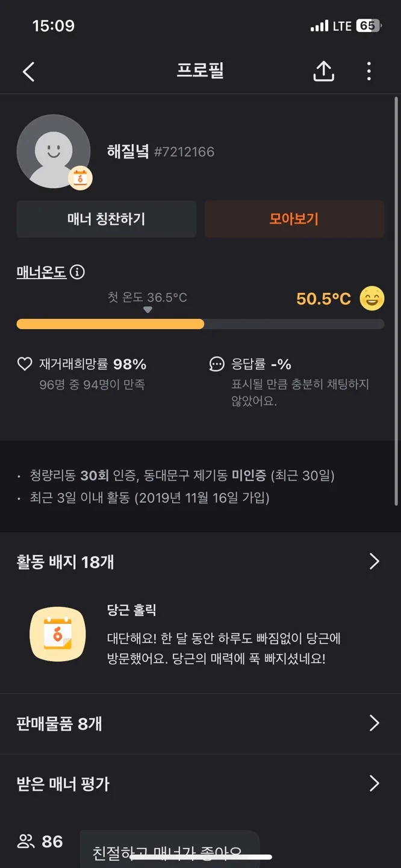
Task: Tap the 매너온도 info circle icon
Action: 77,272
